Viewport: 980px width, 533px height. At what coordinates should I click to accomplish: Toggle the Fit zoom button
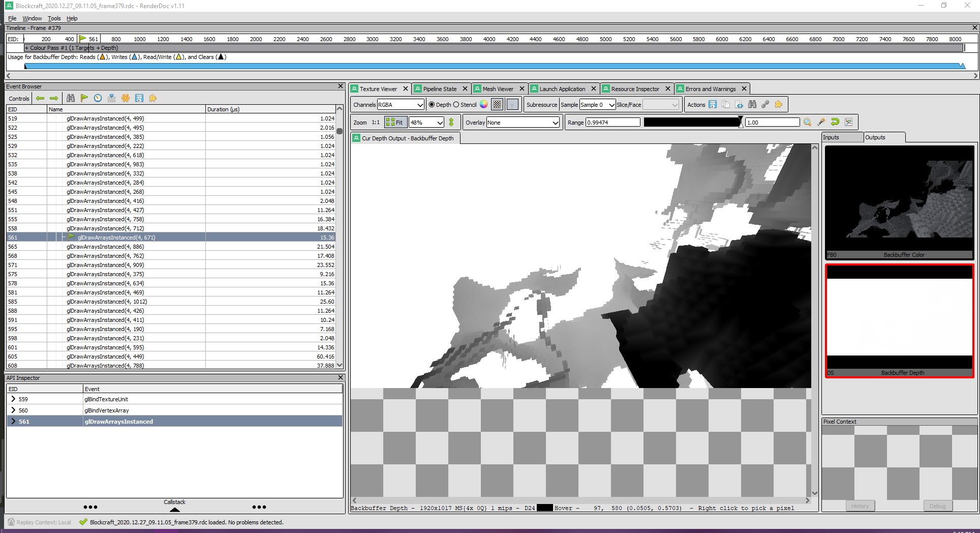pyautogui.click(x=395, y=122)
